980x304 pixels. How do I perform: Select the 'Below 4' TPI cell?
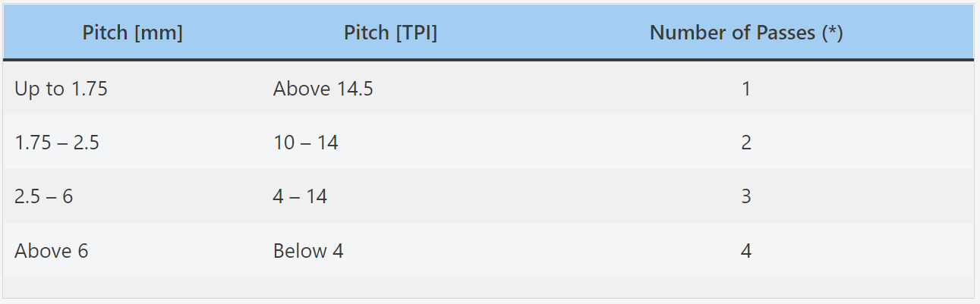[308, 251]
